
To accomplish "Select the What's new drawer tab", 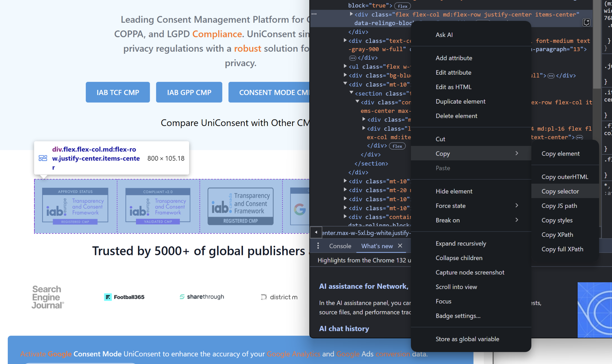I will point(377,246).
